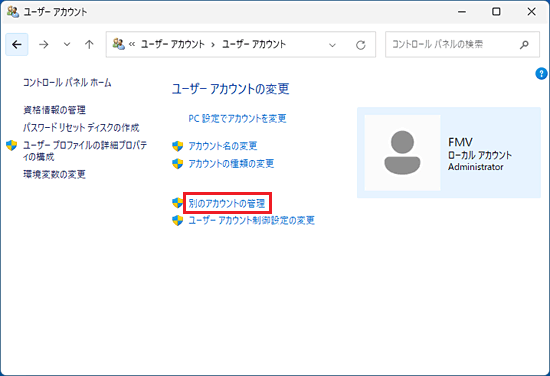Click アカウントの種類の変更 link
This screenshot has width=550, height=376.
click(x=231, y=163)
